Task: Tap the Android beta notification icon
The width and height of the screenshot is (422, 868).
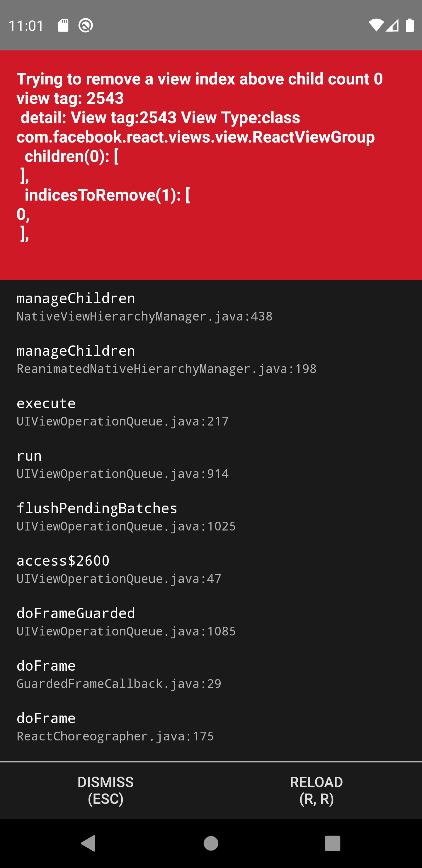Action: pyautogui.click(x=85, y=25)
